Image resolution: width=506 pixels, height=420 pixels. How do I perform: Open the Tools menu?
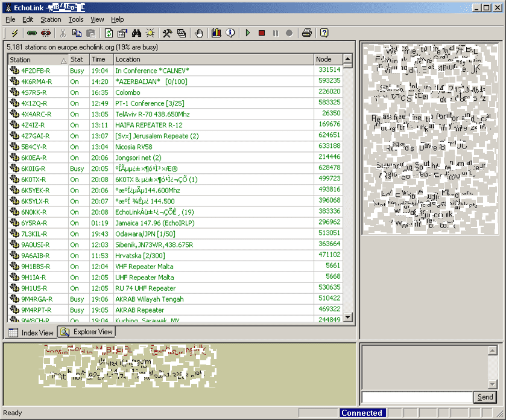pyautogui.click(x=76, y=19)
